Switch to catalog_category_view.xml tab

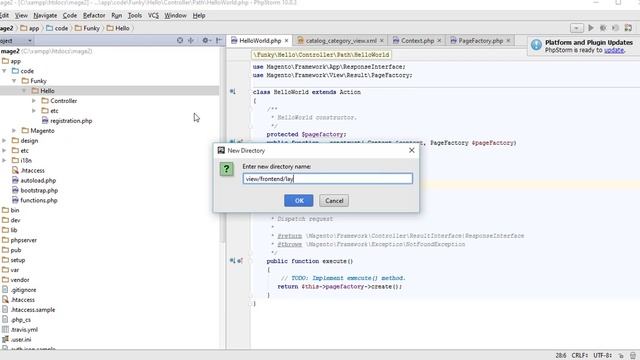pyautogui.click(x=341, y=41)
